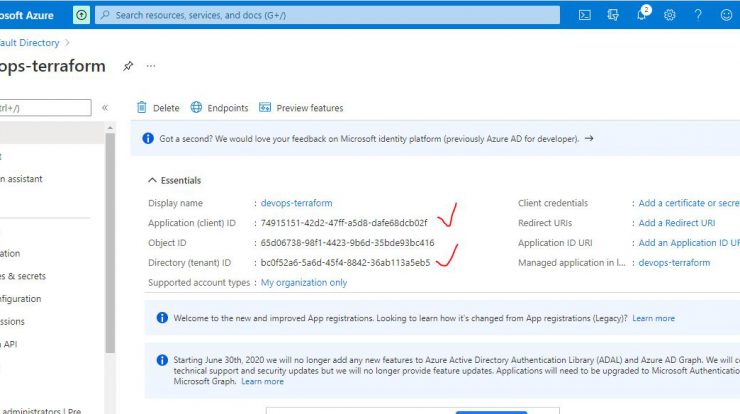Click info icon beside ADAL notice

(162, 360)
